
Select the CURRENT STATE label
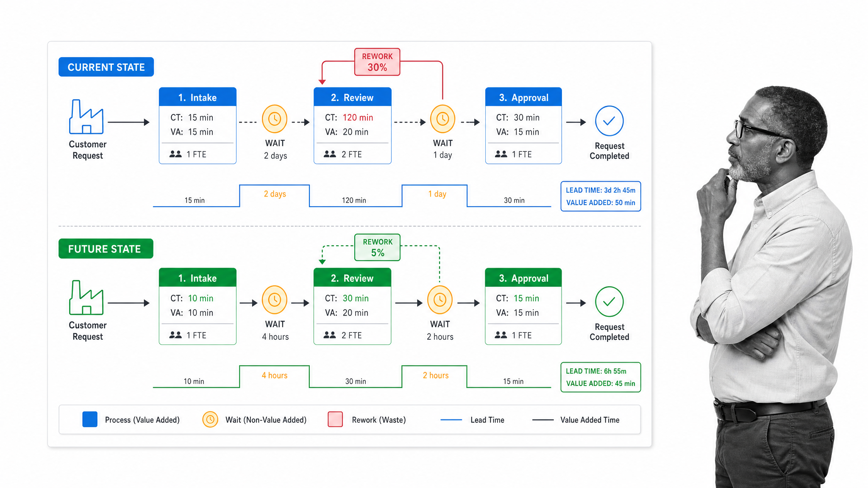point(106,67)
